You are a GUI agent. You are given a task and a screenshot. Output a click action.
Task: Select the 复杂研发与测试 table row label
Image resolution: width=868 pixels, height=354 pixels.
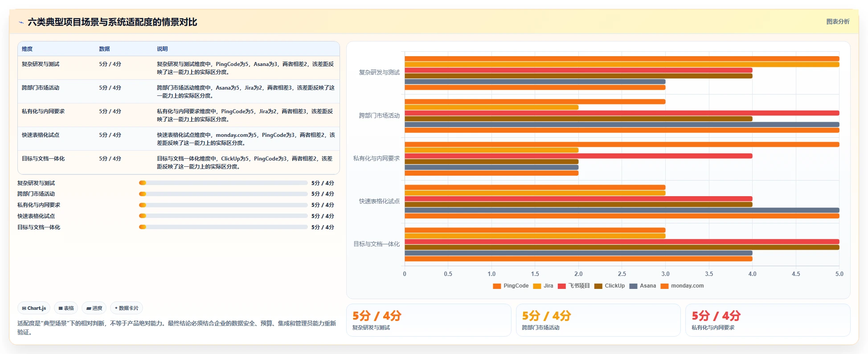[x=41, y=64]
